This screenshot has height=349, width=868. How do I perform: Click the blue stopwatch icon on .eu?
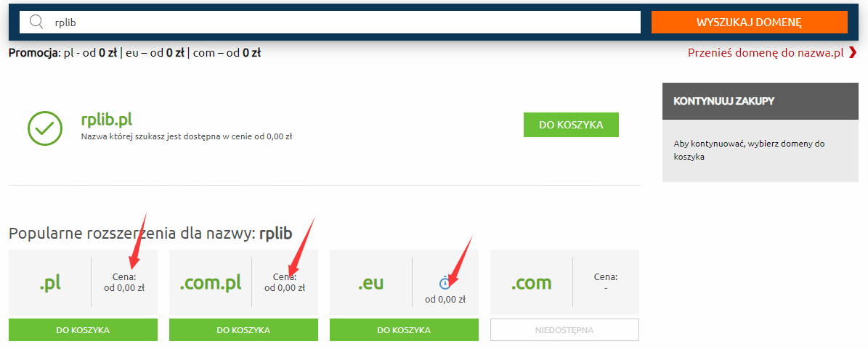[x=445, y=283]
